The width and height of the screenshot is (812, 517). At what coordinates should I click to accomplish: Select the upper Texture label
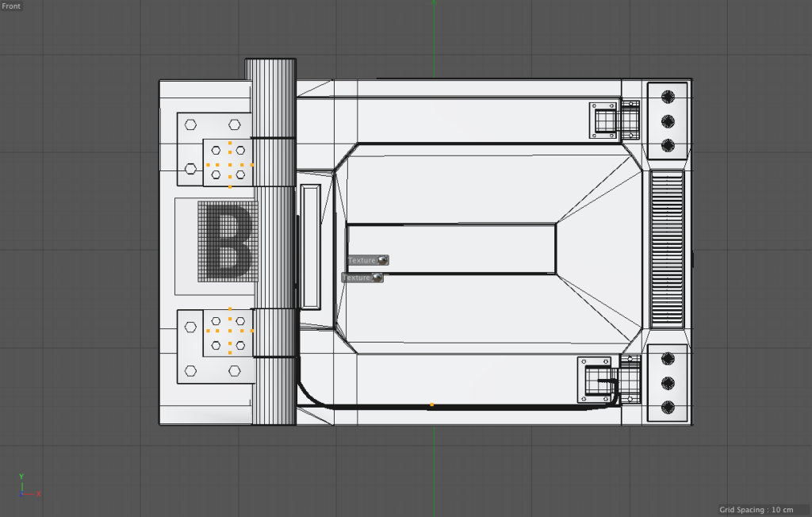[x=362, y=260]
